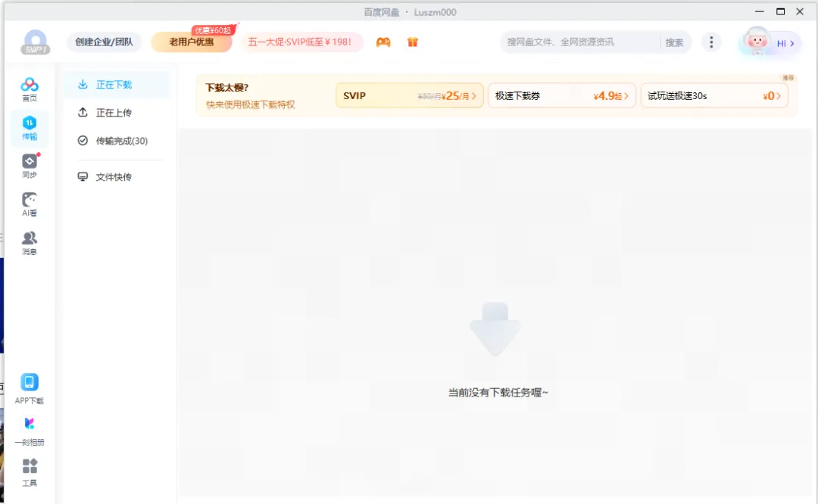Open 文件快传 quick file transfer
818x504 pixels.
coord(117,176)
